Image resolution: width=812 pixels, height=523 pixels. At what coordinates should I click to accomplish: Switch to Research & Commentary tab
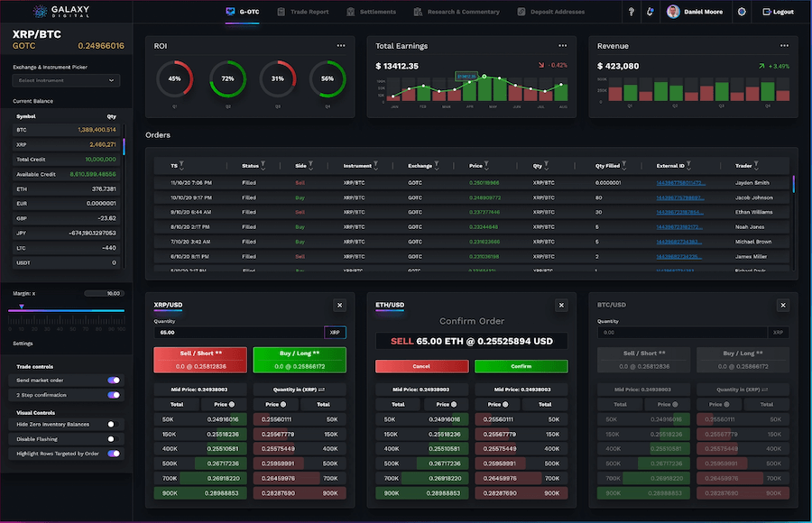457,12
